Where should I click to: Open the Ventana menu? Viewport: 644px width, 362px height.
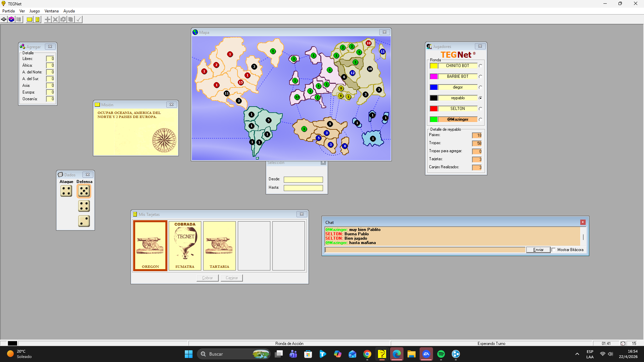51,11
